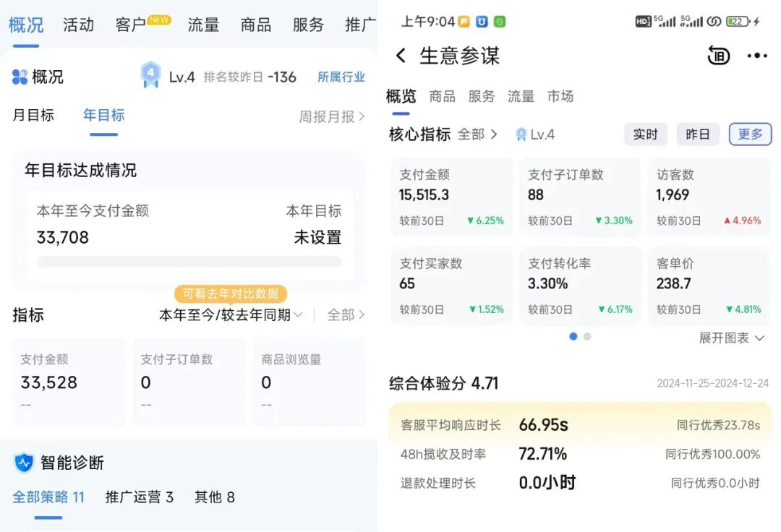Tap the 年目标 progress bar
Viewport: 781px width, 532px height.
(x=189, y=262)
